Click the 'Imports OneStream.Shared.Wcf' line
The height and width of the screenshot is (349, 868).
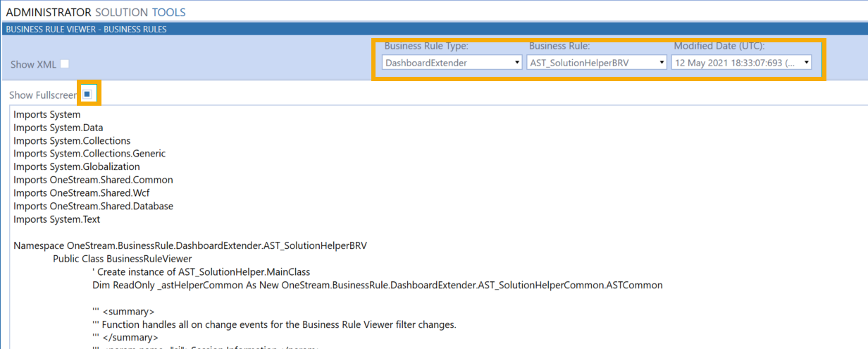tap(83, 192)
